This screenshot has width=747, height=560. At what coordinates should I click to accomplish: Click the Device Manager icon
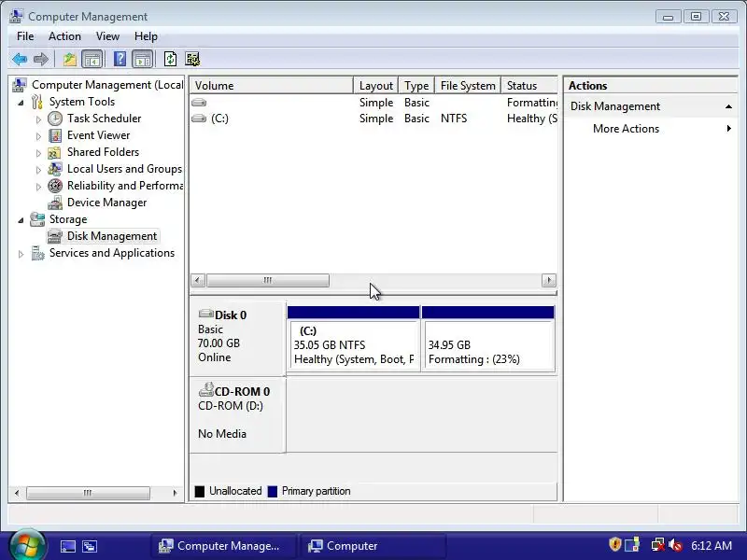pyautogui.click(x=55, y=203)
